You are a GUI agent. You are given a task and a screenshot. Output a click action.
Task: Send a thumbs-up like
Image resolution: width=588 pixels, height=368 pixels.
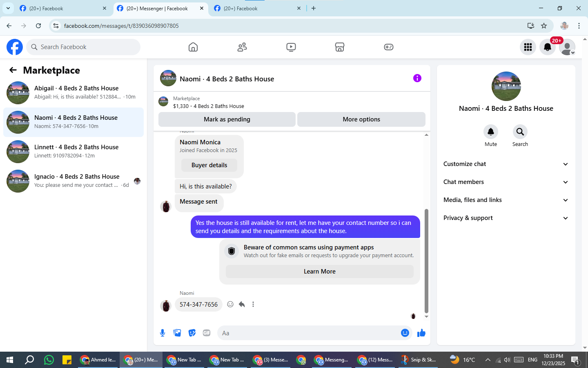tap(421, 333)
